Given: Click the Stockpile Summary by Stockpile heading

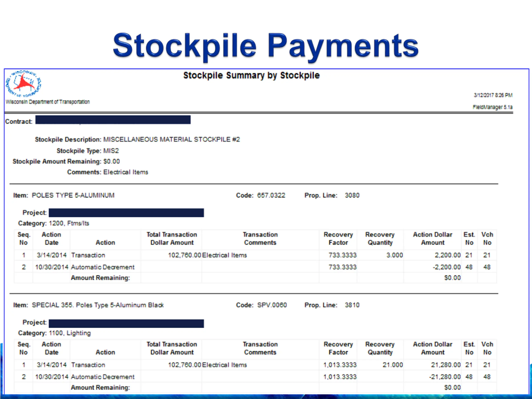Looking at the screenshot, I should 252,75.
